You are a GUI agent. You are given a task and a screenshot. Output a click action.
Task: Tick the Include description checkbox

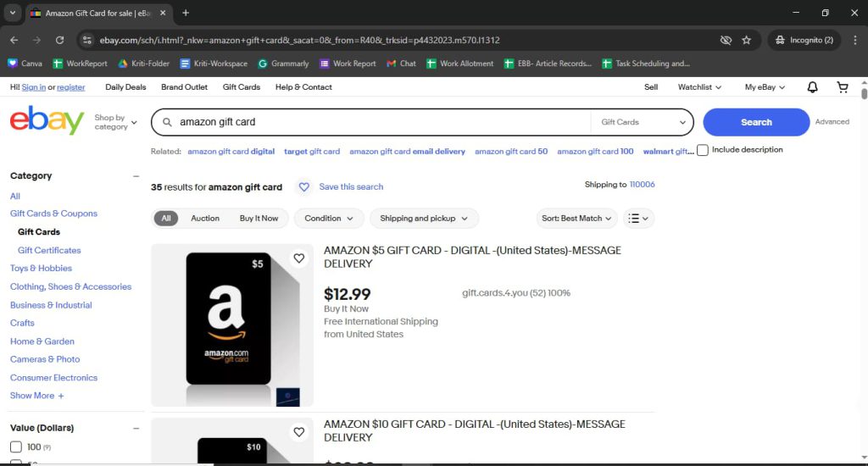pos(703,150)
